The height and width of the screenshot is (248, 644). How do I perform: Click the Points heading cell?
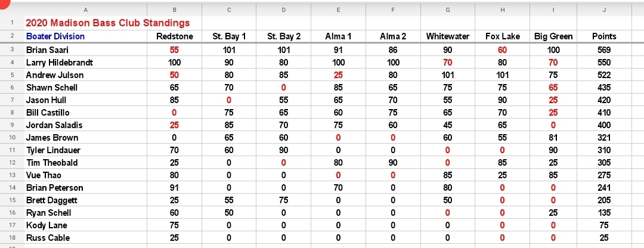click(x=604, y=36)
